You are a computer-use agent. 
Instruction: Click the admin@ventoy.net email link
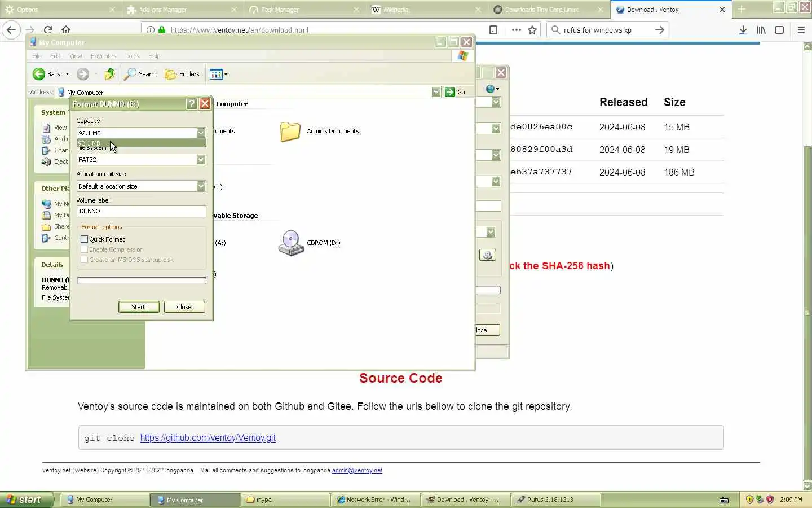point(357,470)
